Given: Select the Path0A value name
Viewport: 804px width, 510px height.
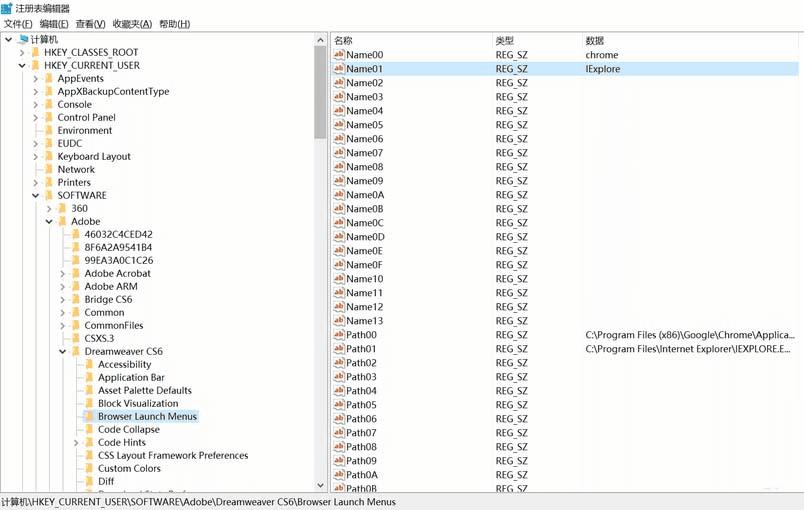Looking at the screenshot, I should 361,475.
